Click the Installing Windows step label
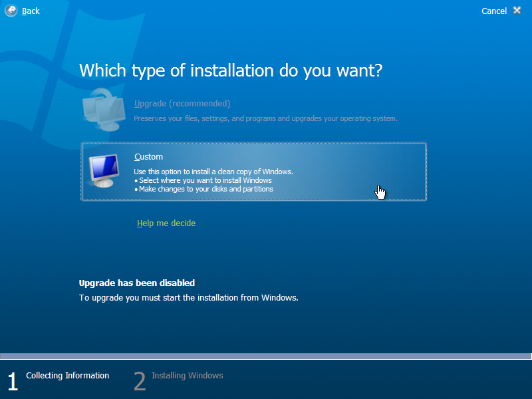The width and height of the screenshot is (532, 399). click(x=188, y=376)
